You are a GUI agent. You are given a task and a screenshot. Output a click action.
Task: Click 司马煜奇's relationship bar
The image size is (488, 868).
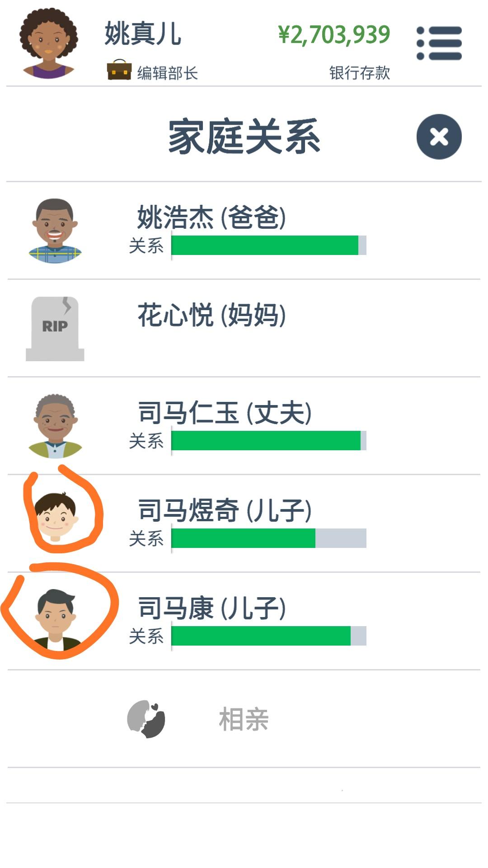click(x=269, y=538)
